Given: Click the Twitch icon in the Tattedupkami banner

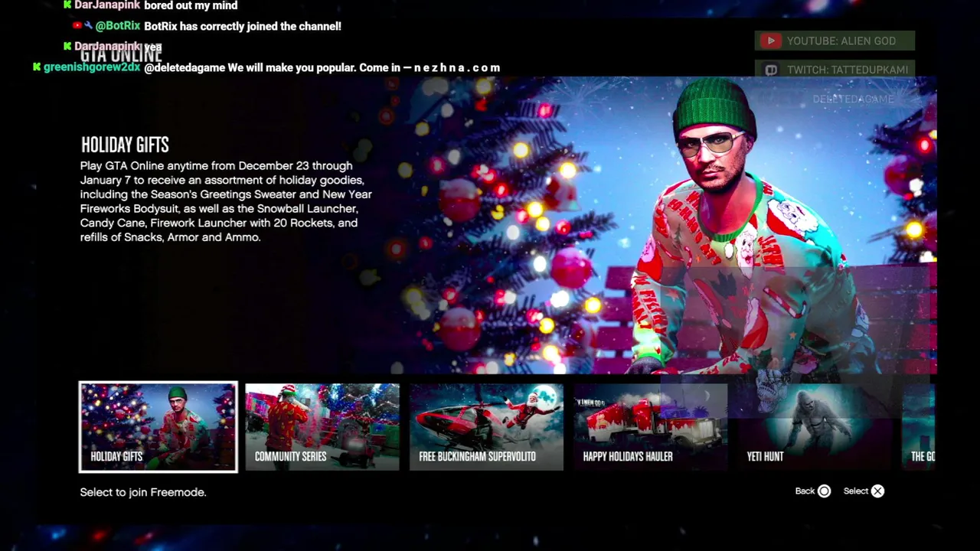Looking at the screenshot, I should [x=771, y=70].
